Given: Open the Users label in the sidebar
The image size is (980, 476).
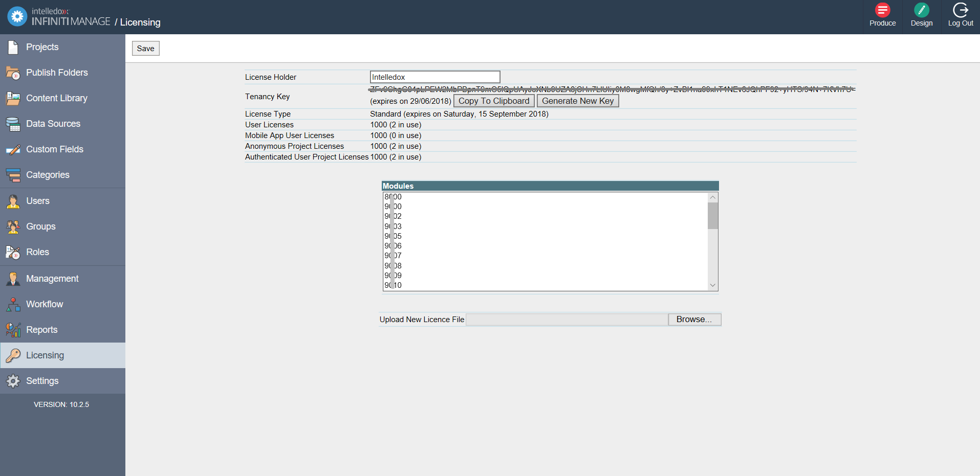Looking at the screenshot, I should coord(38,201).
